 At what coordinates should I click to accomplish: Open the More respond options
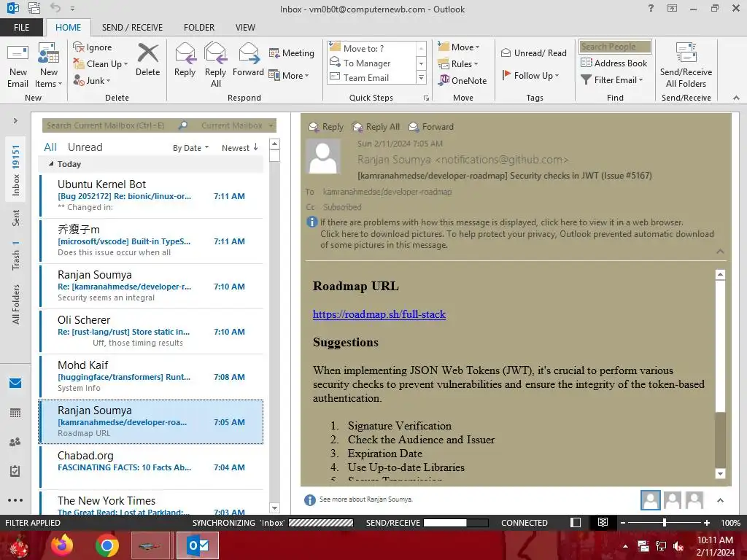[x=289, y=75]
